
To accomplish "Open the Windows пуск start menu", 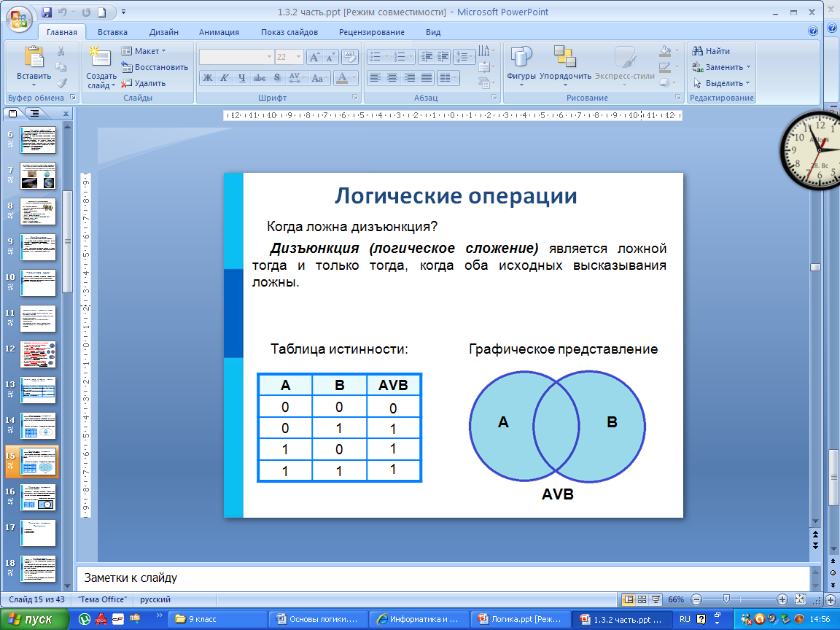I will pos(34,619).
